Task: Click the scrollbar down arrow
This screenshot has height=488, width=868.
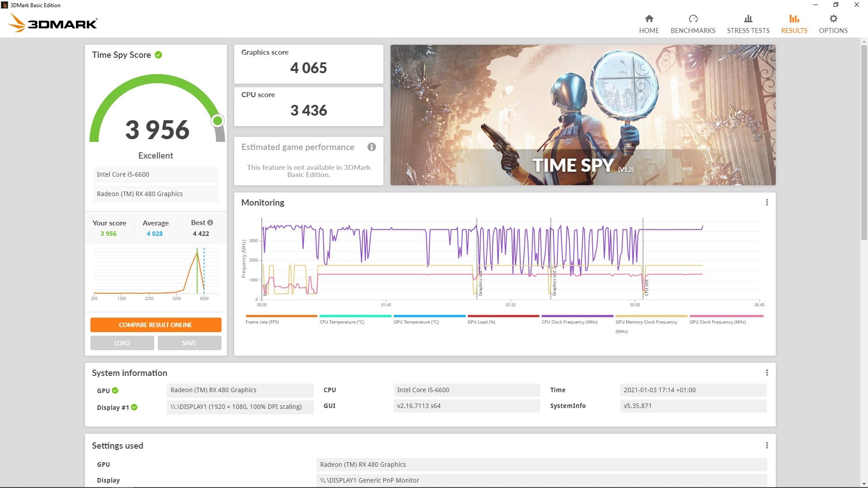Action: [864, 484]
